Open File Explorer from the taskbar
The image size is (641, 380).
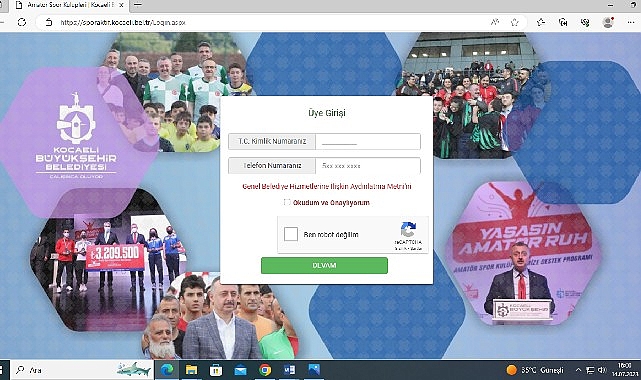pos(191,370)
